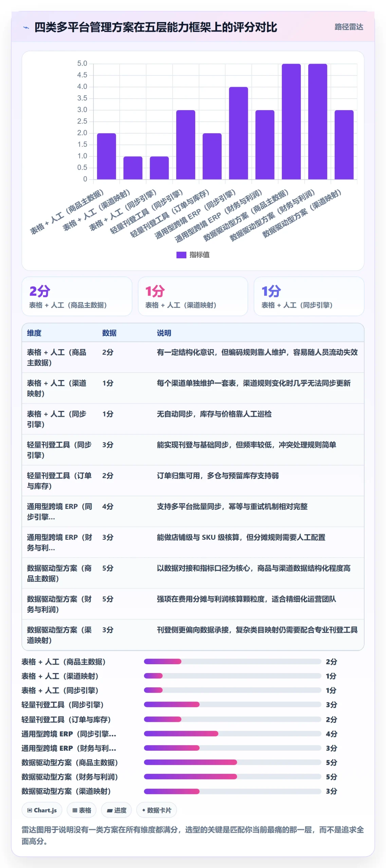Click the 进度 tag chip
This screenshot has width=386, height=868.
tap(116, 810)
